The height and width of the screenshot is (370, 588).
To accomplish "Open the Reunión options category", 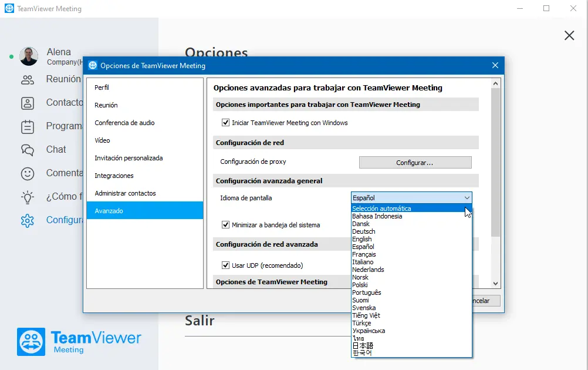I will 145,105.
